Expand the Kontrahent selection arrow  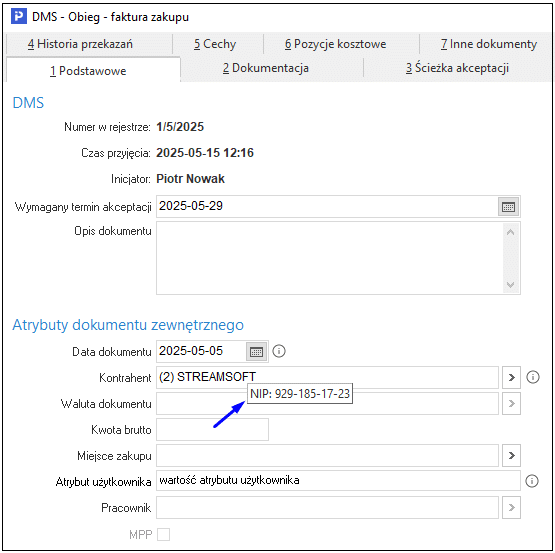[x=511, y=377]
